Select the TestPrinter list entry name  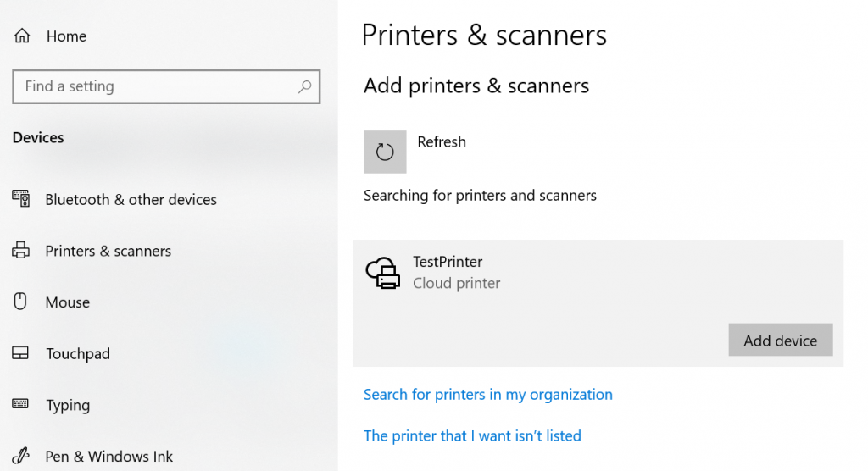[448, 261]
